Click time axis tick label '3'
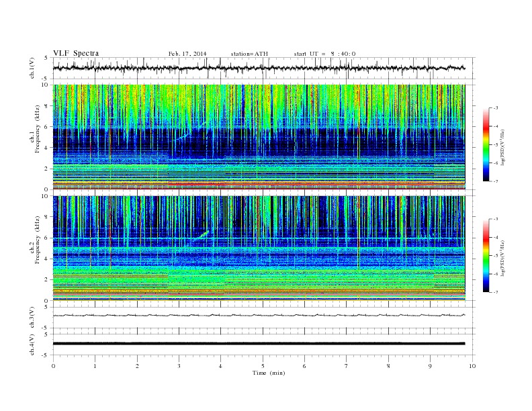Screen dimensions: 532x411 coord(179,366)
